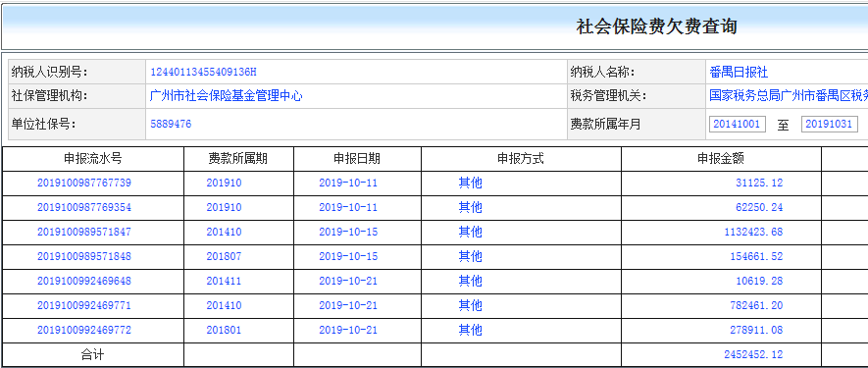Open declaration serial number 2019100987769354
868x368 pixels.
(x=84, y=207)
